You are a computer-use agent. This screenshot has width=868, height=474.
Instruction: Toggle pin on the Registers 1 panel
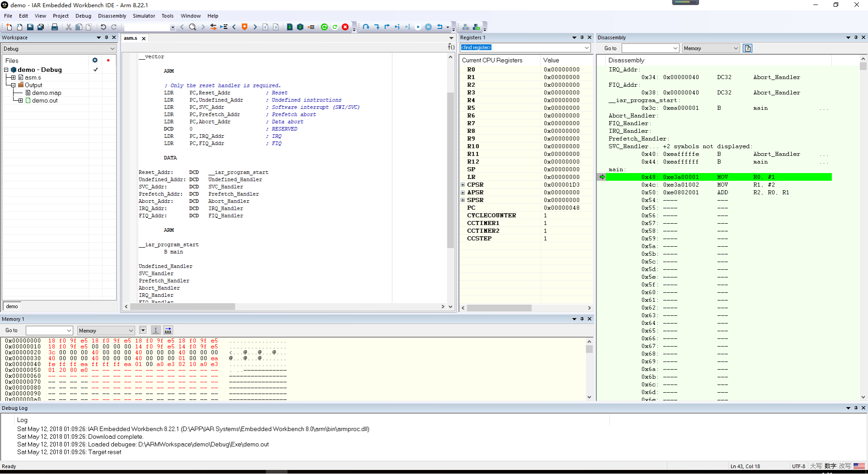pyautogui.click(x=582, y=38)
